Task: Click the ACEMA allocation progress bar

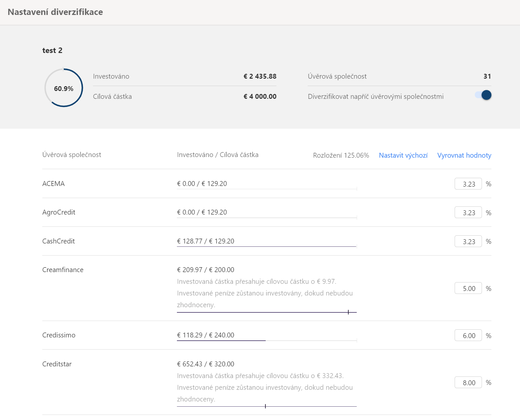Action: [267, 189]
